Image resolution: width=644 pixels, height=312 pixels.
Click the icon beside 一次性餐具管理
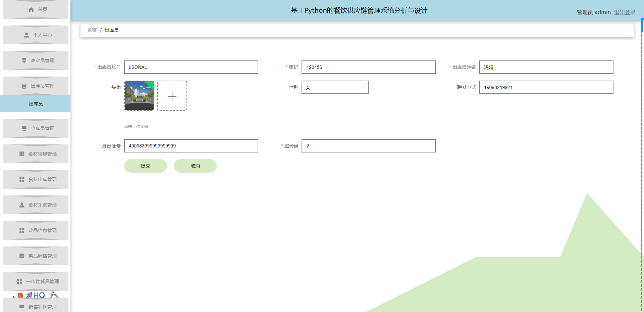pos(19,281)
